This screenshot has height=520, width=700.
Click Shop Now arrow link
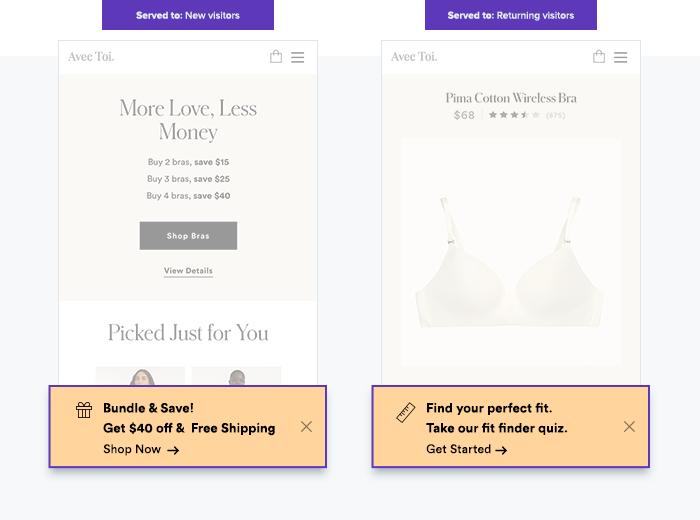(141, 449)
